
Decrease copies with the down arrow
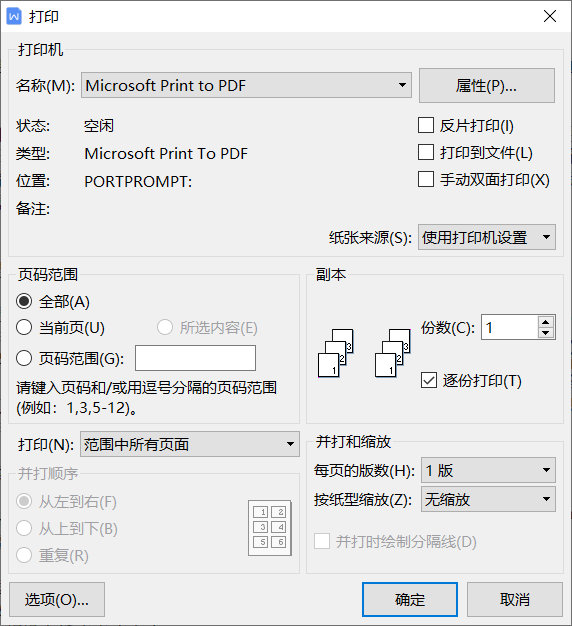pos(546,333)
